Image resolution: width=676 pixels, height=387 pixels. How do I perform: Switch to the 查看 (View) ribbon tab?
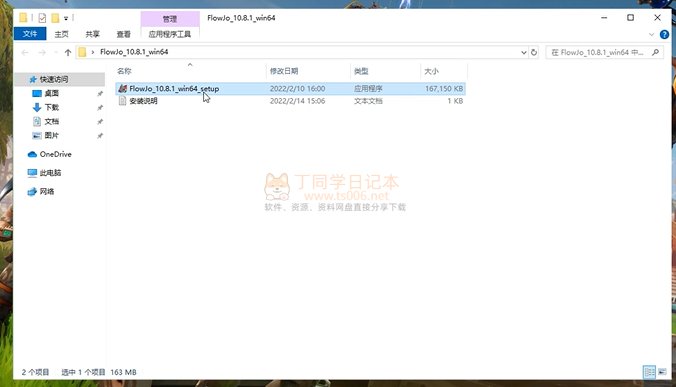[123, 34]
